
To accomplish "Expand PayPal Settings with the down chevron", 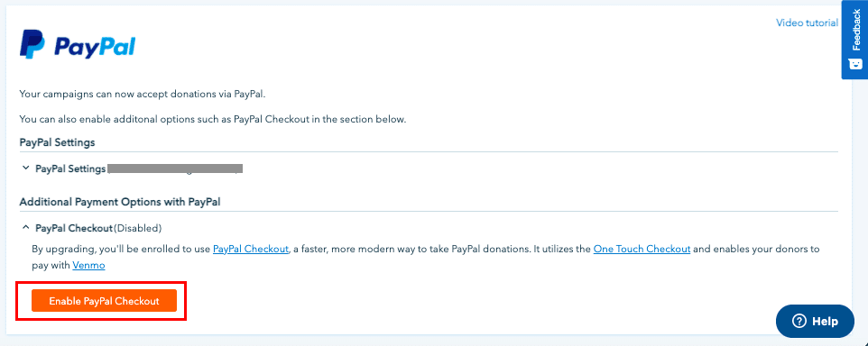I will (25, 168).
